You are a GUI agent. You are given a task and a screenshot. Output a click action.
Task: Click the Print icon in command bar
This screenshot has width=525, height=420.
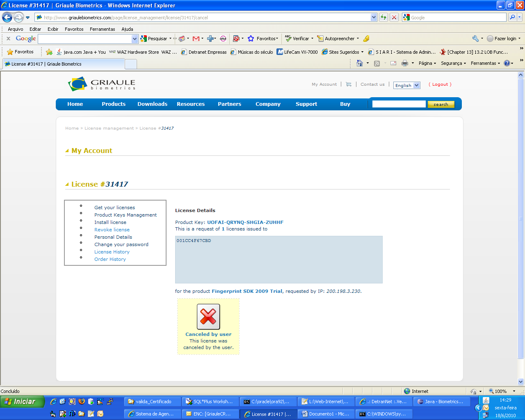pos(405,63)
